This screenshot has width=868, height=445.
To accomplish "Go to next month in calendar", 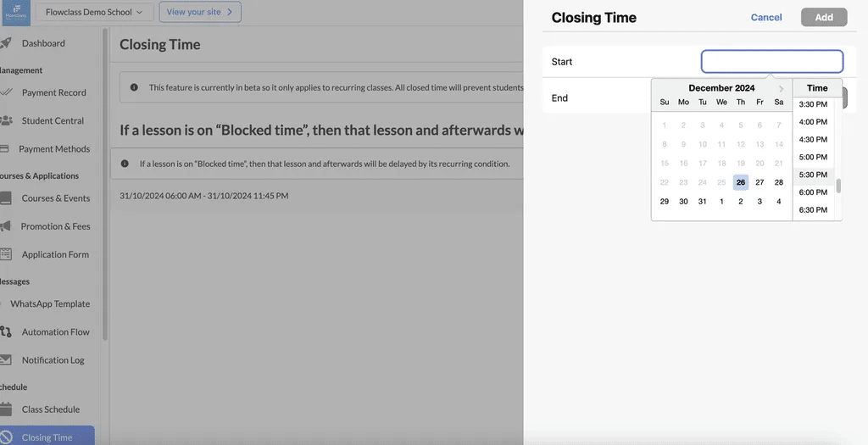I will pyautogui.click(x=781, y=88).
